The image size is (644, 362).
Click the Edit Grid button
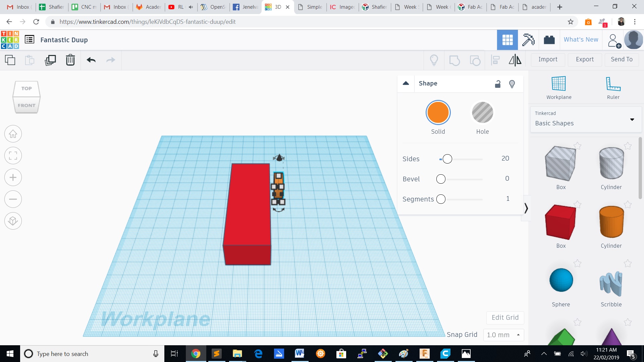tap(505, 317)
